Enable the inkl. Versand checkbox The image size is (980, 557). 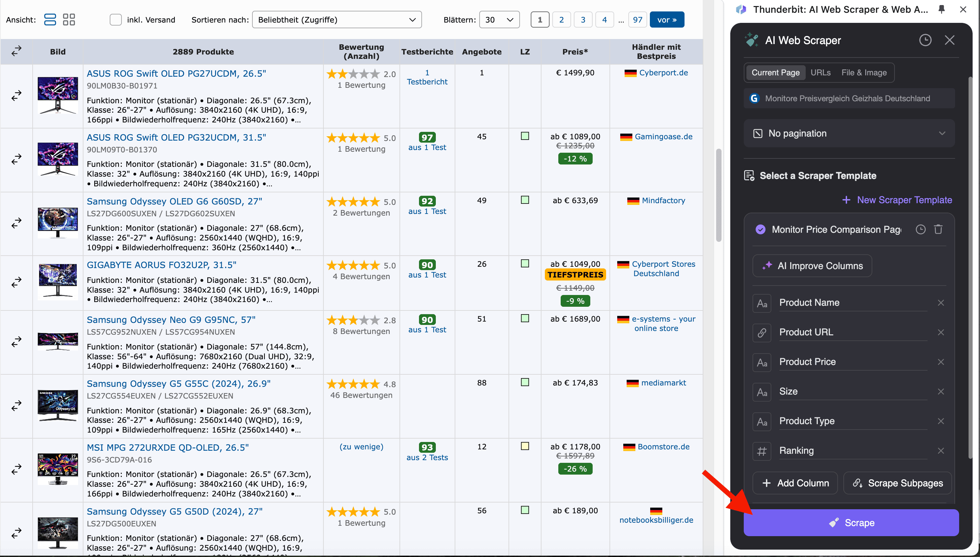tap(115, 20)
